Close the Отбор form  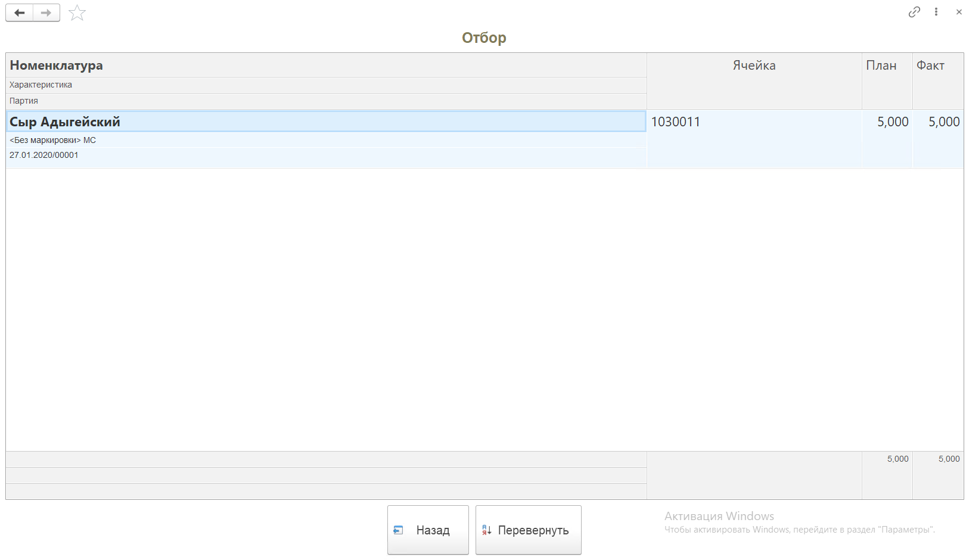[959, 12]
